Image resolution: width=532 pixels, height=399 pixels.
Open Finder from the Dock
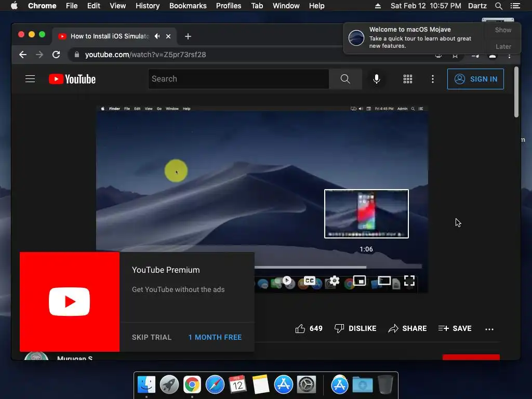point(147,385)
